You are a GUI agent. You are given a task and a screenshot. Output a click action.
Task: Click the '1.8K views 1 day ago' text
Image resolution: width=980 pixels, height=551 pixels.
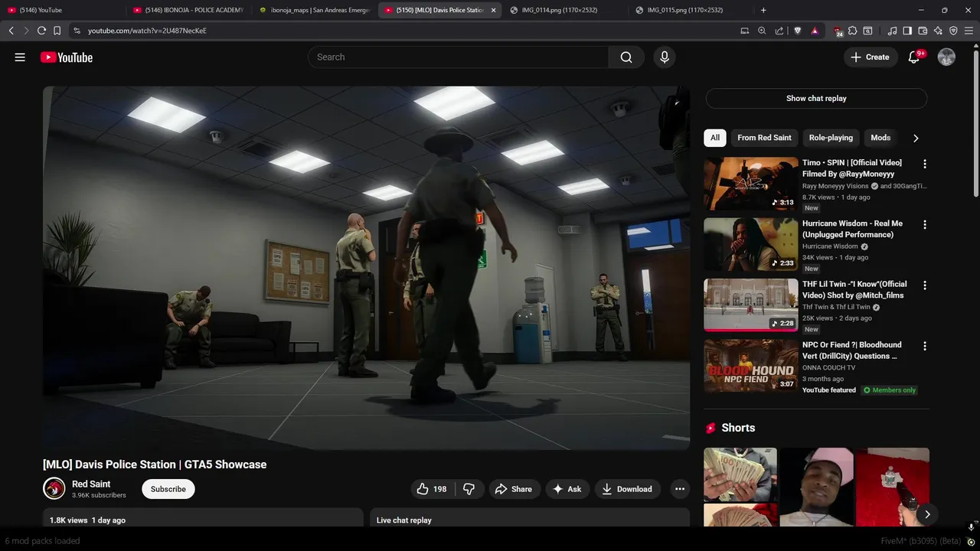[x=87, y=520]
